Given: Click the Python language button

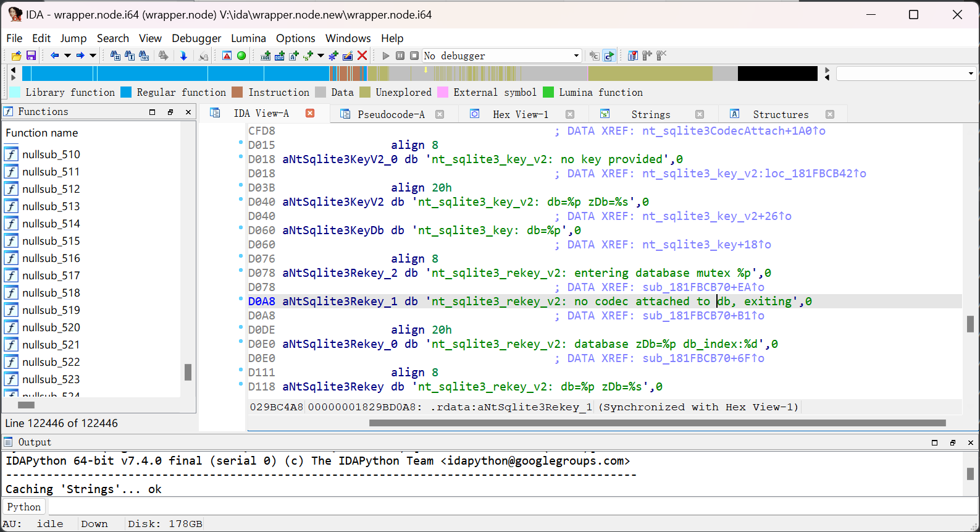Looking at the screenshot, I should [24, 507].
